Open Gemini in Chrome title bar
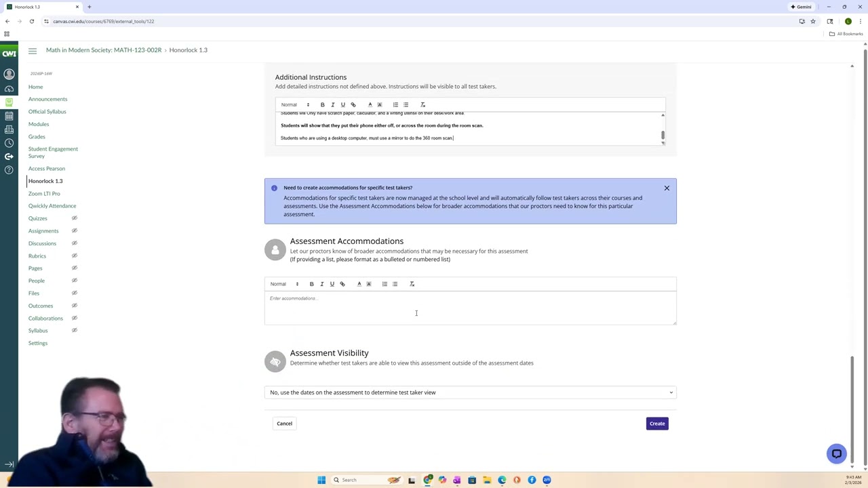Viewport: 868px width, 488px height. click(x=801, y=7)
